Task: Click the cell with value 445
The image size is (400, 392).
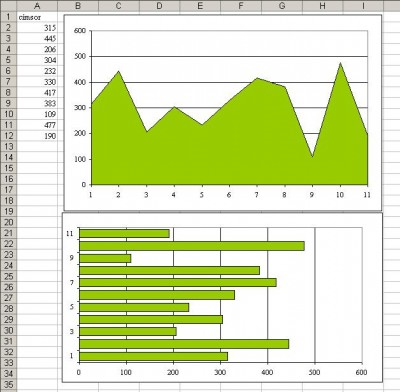Action: [37, 39]
